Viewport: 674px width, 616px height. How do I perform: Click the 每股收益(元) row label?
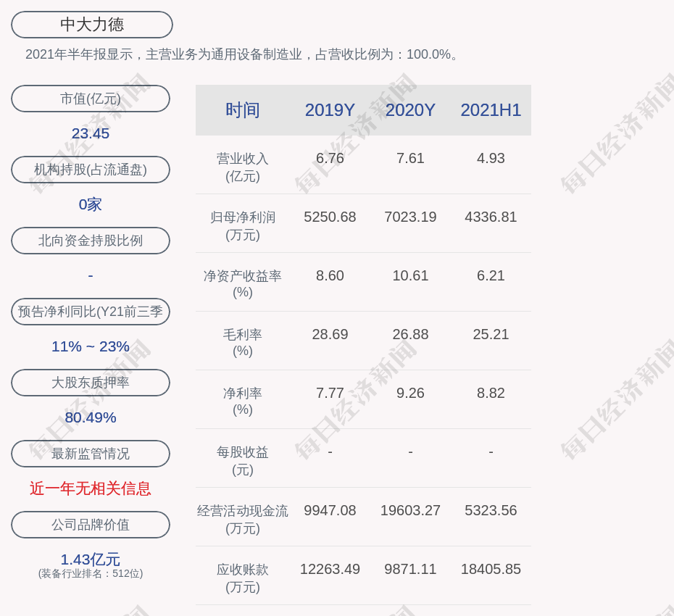[243, 461]
